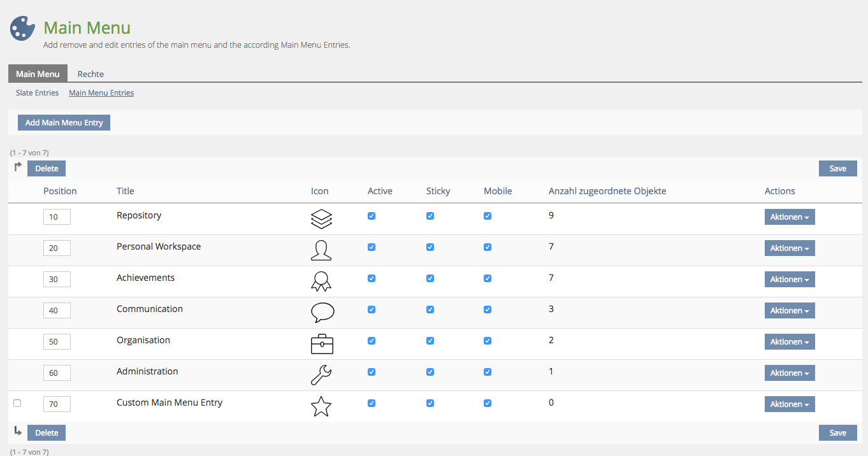The image size is (868, 456).
Task: Switch to the Rechte tab
Action: [90, 74]
